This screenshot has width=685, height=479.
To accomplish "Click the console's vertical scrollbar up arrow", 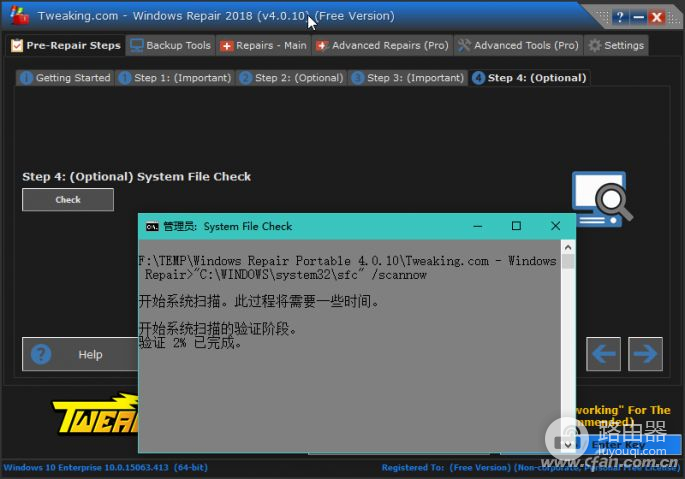I will 568,247.
